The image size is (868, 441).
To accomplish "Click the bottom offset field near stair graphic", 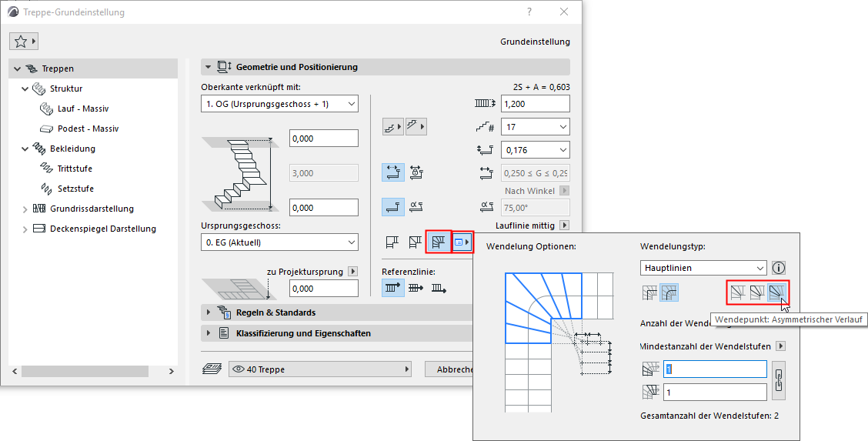I will pos(324,208).
